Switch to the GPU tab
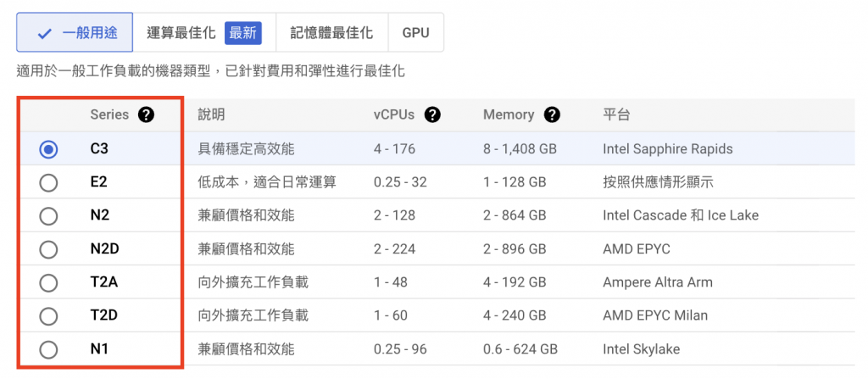 pos(415,33)
